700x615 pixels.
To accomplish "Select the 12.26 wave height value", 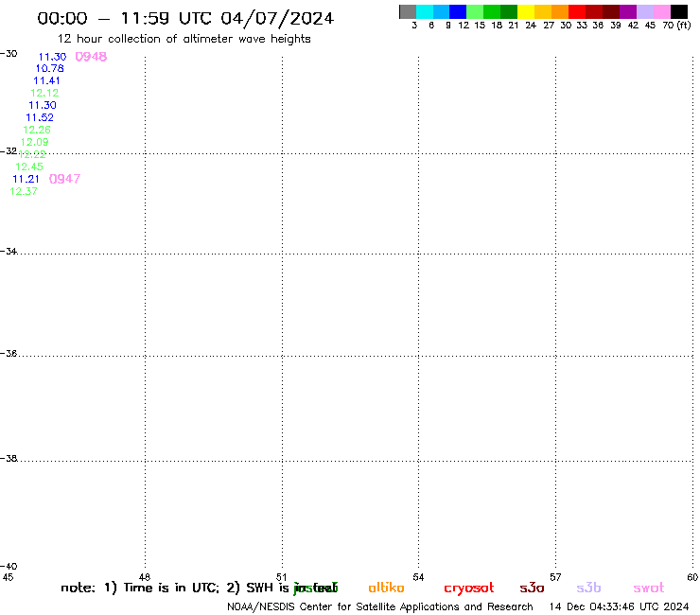I will [37, 130].
